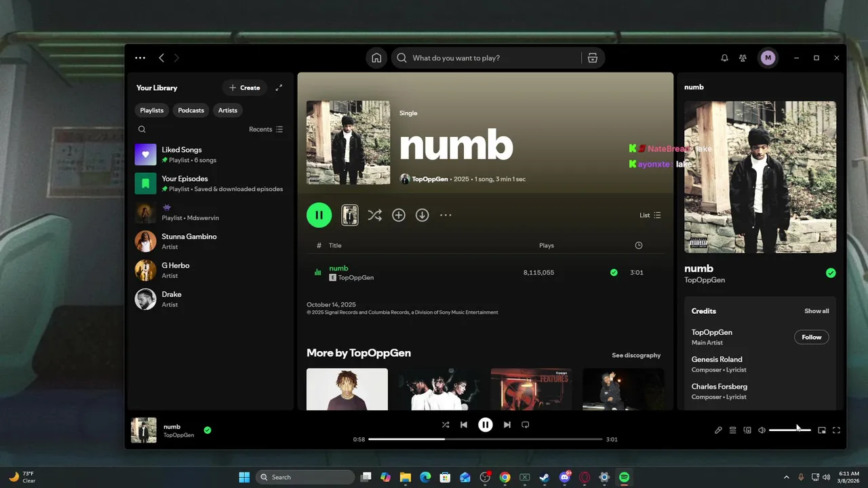868x488 pixels.
Task: Open more options for the numb single
Action: [x=446, y=215]
